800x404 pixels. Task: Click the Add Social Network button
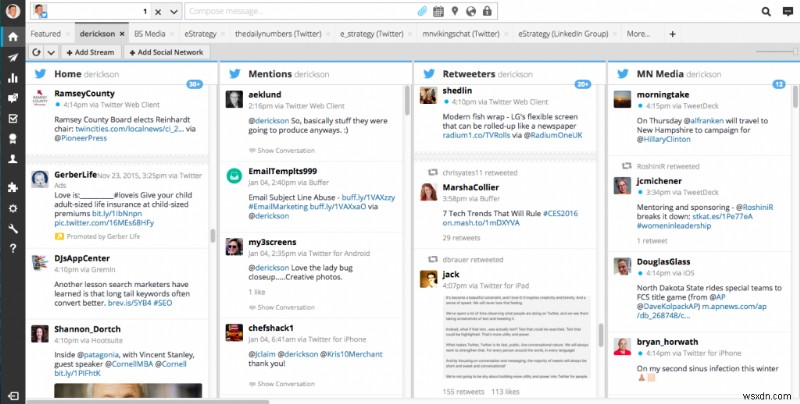[x=166, y=52]
